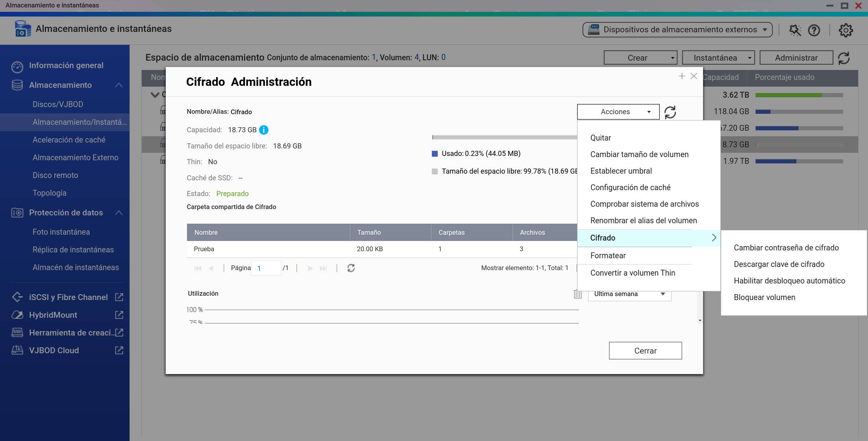Open iSCSI y Fibre Channel external link
Image resolution: width=868 pixels, height=441 pixels.
[x=119, y=297]
